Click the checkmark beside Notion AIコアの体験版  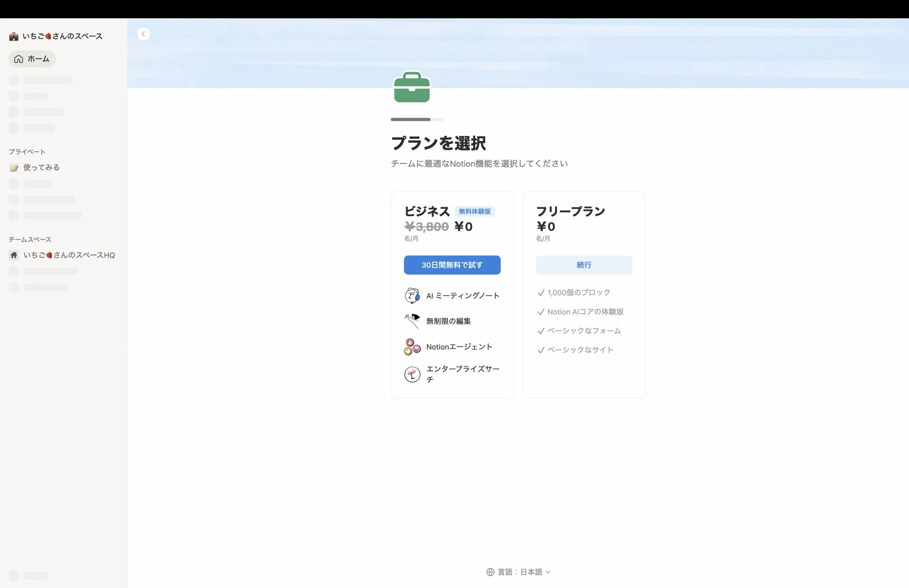pos(541,312)
